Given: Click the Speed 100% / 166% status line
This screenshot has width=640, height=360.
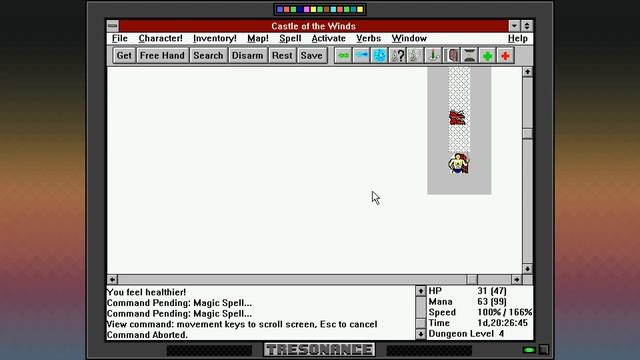Looking at the screenshot, I should click(x=480, y=312).
